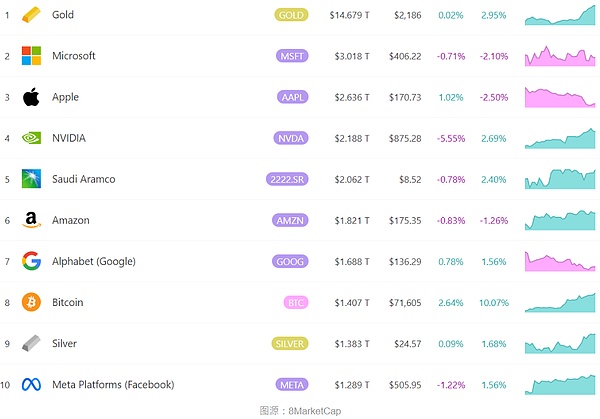Click the Apple logo icon
This screenshot has width=600, height=419.
point(31,97)
